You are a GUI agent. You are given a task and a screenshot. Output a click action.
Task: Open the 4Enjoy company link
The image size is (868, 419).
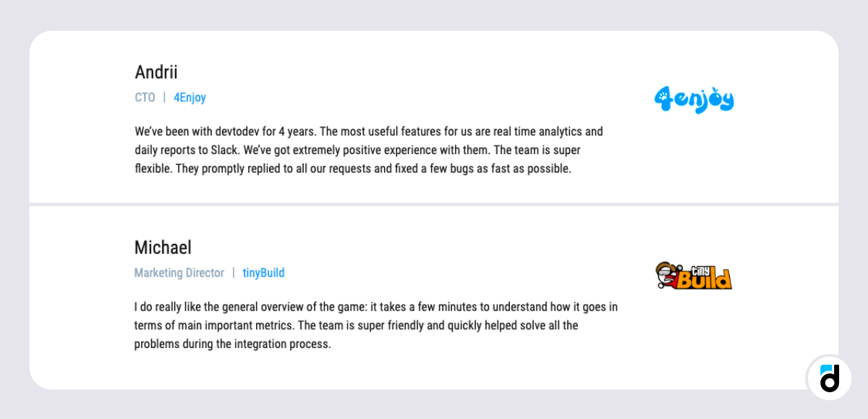tap(190, 98)
